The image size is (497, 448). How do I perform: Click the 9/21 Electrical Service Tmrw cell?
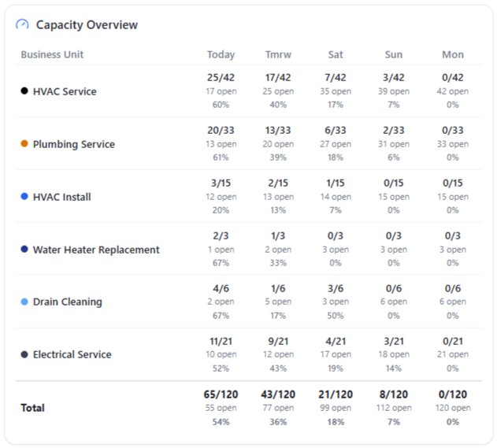pos(278,354)
